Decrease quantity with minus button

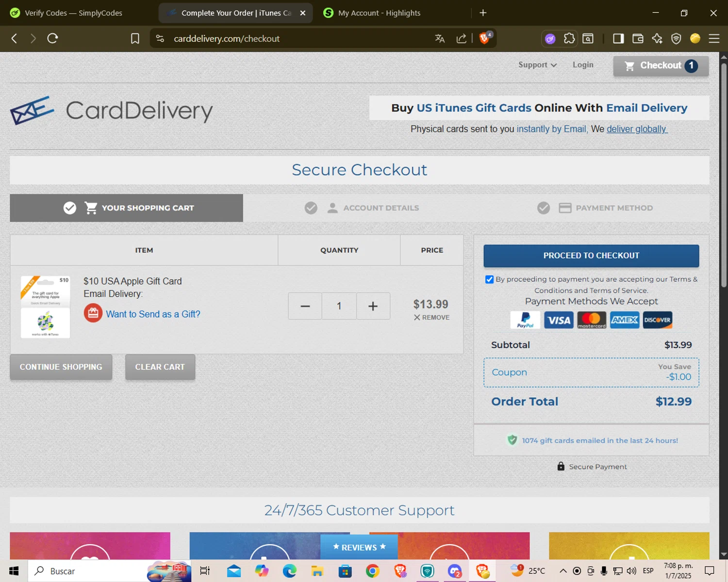305,306
